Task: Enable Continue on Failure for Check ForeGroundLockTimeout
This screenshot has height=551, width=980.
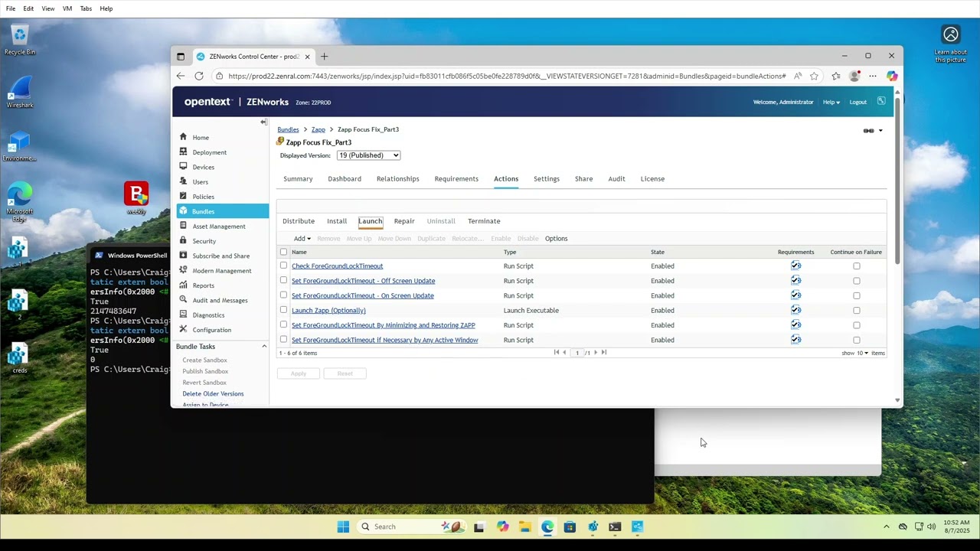Action: [857, 266]
